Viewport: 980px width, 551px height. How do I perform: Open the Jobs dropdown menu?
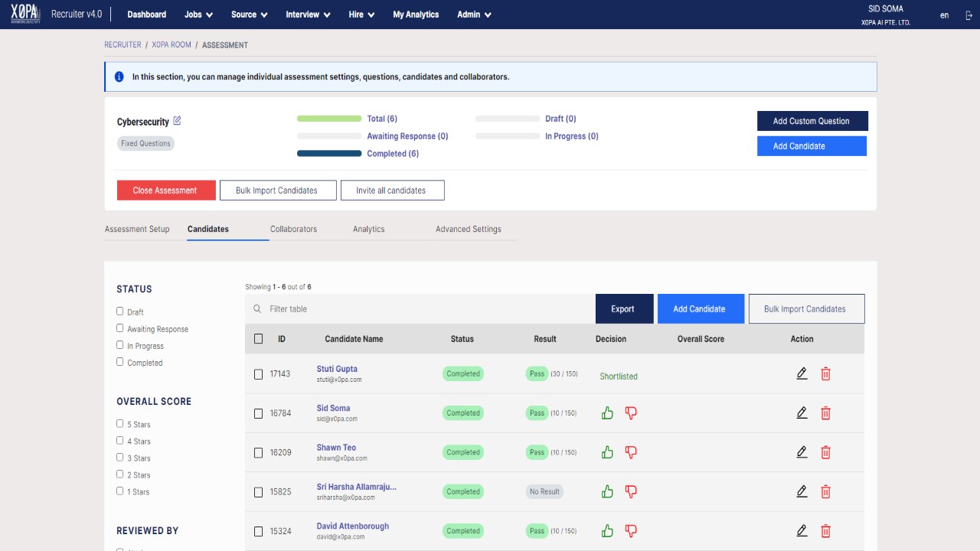tap(199, 15)
